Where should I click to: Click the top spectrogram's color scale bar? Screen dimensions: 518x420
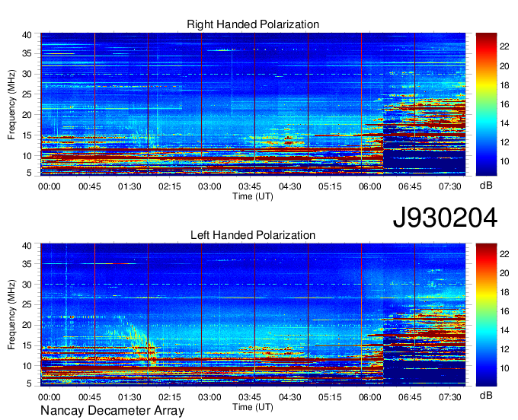(486, 104)
